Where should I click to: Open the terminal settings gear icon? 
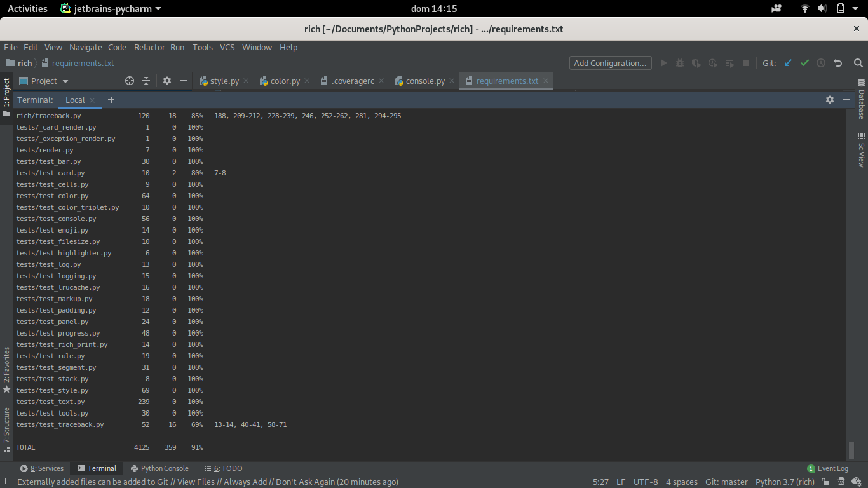tap(830, 100)
